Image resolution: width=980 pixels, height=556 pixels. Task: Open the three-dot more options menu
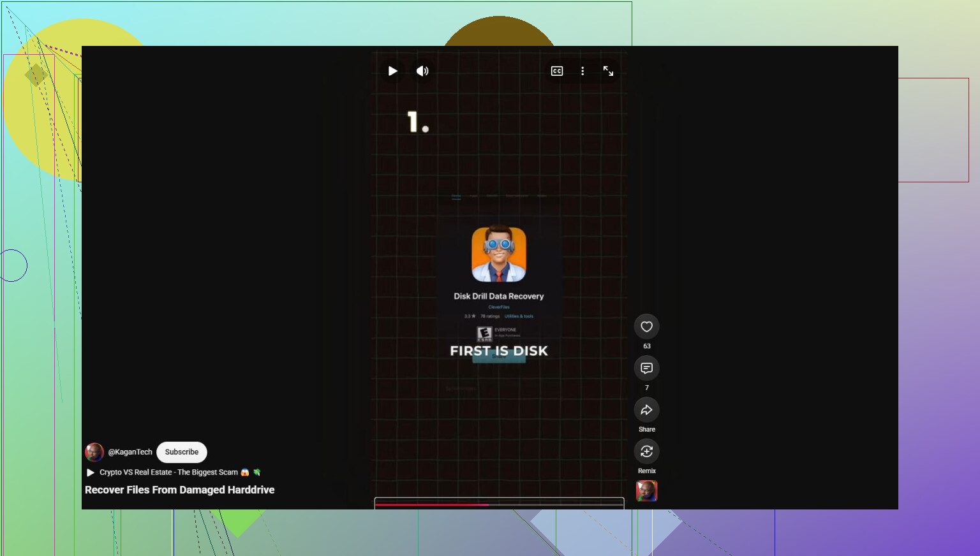[x=583, y=71]
